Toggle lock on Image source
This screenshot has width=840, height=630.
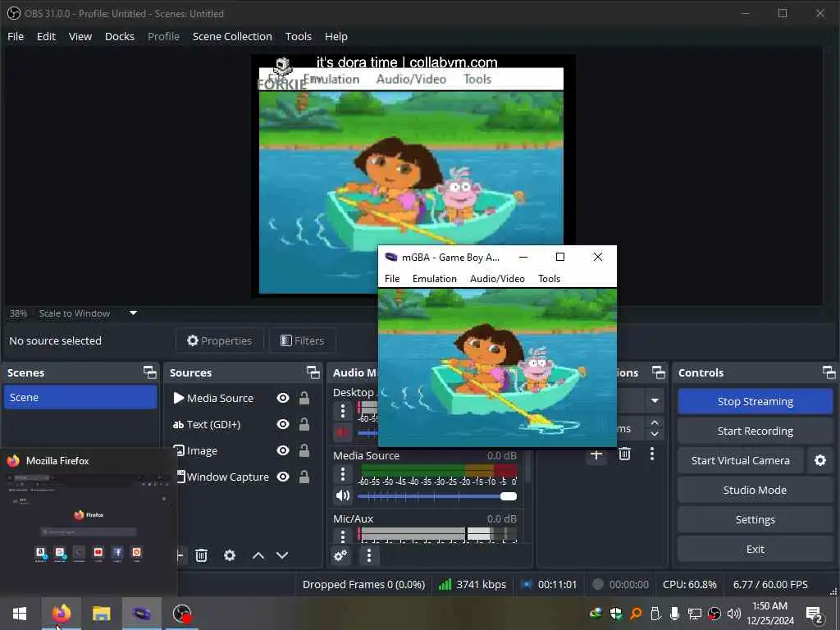pyautogui.click(x=304, y=450)
